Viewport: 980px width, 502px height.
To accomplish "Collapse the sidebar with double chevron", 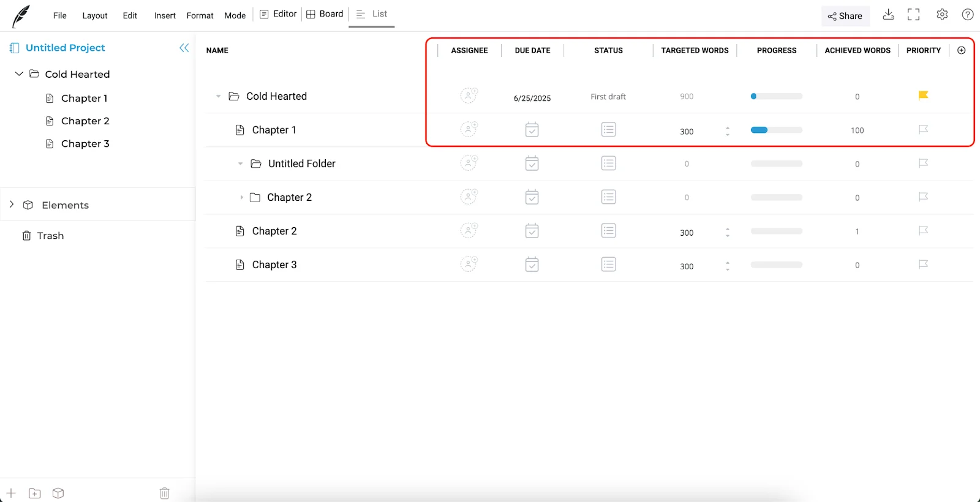I will pos(184,48).
